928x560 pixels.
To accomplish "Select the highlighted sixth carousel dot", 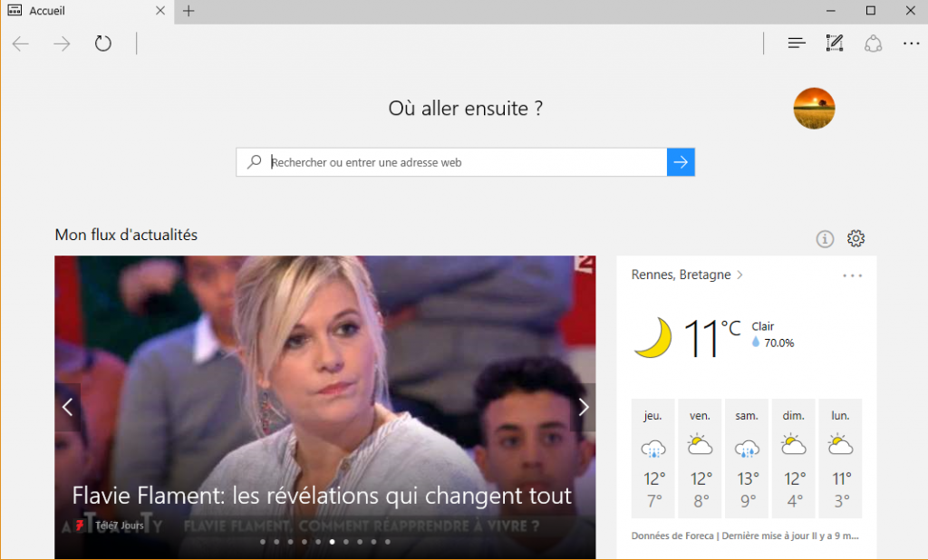I will click(332, 542).
